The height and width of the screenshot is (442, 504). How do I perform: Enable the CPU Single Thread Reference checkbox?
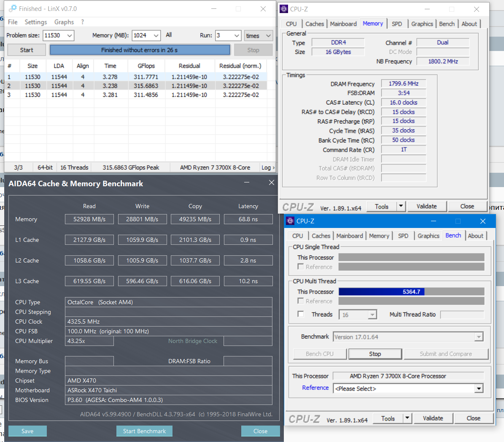point(301,267)
